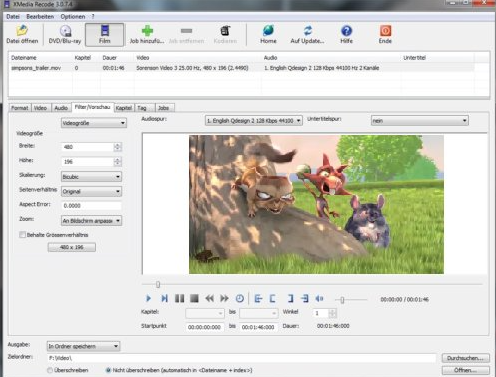Add a job with the green plus

coord(147,31)
